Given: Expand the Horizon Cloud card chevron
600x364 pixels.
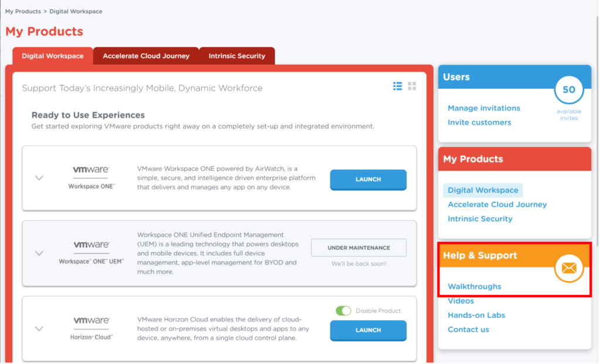Looking at the screenshot, I should pos(39,328).
